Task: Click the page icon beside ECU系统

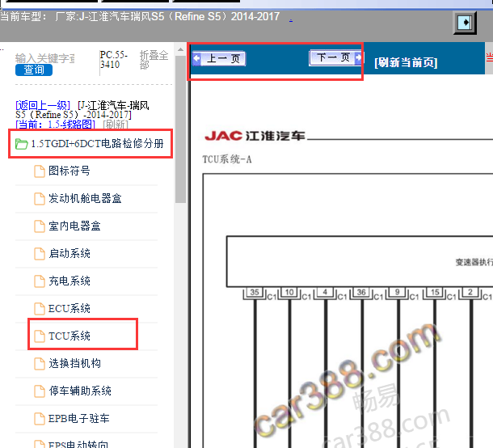Action: point(40,309)
